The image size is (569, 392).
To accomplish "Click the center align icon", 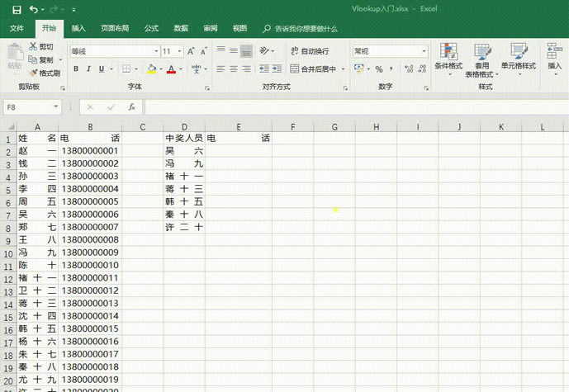I will click(x=234, y=68).
